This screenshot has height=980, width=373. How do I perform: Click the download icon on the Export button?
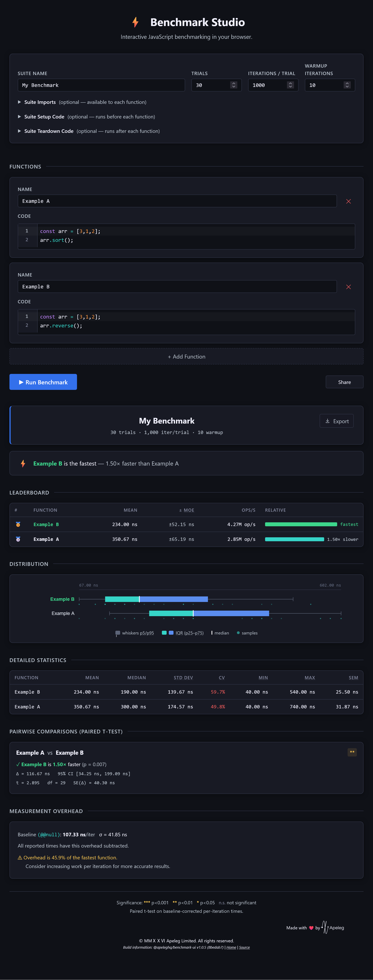click(327, 421)
